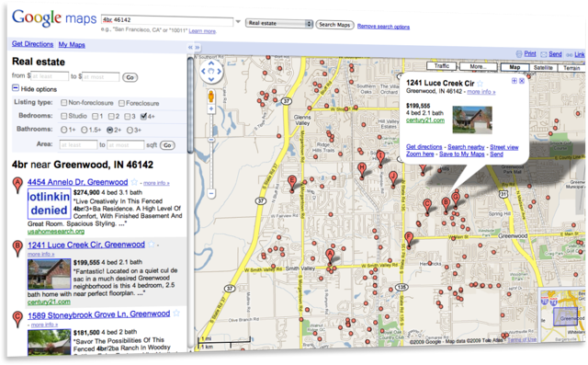Check the Non-foreclosure listing type
588x365 pixels.
[63, 102]
